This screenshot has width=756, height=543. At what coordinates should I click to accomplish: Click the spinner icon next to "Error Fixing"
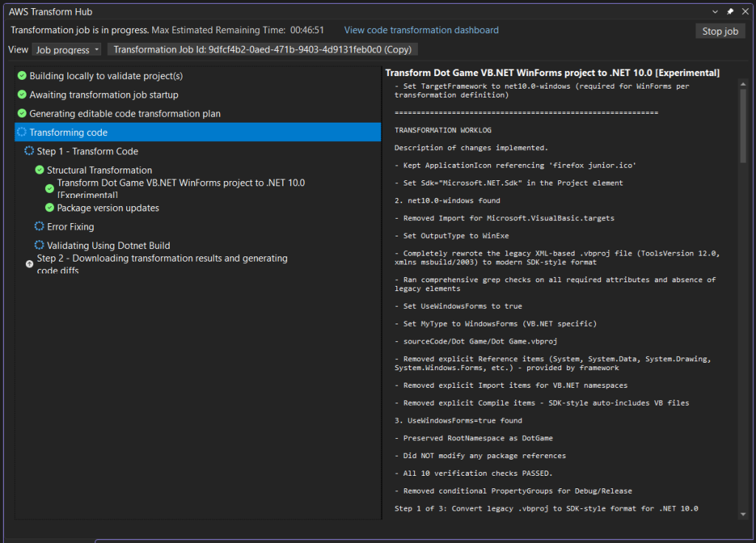(x=39, y=227)
